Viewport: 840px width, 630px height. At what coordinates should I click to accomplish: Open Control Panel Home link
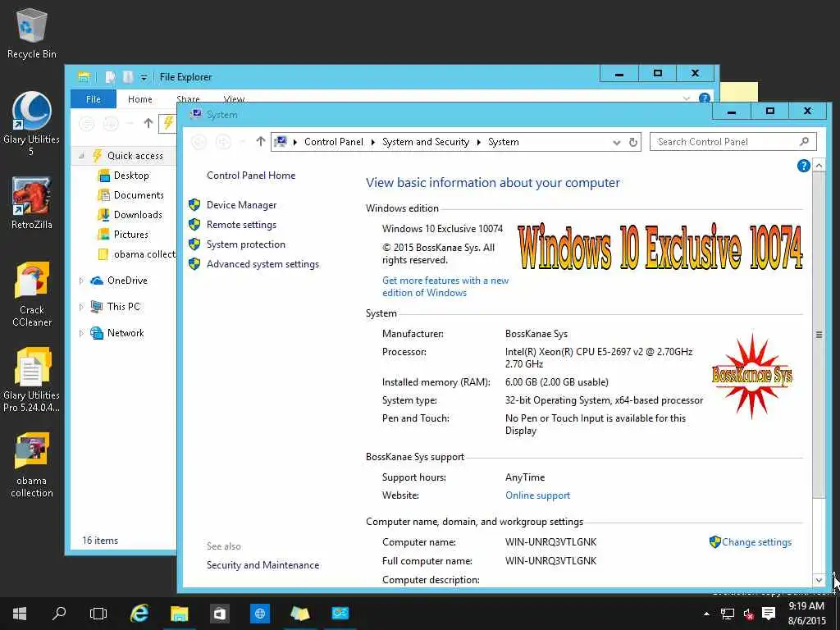coord(251,176)
